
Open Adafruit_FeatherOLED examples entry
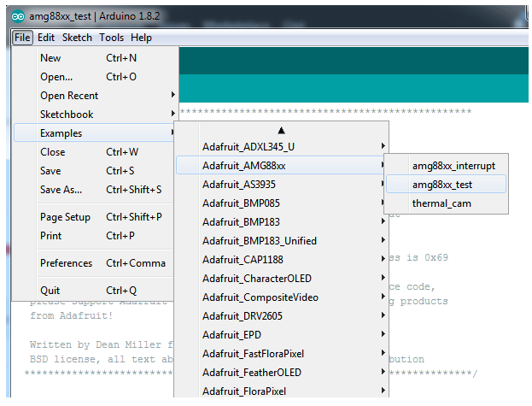pyautogui.click(x=282, y=373)
